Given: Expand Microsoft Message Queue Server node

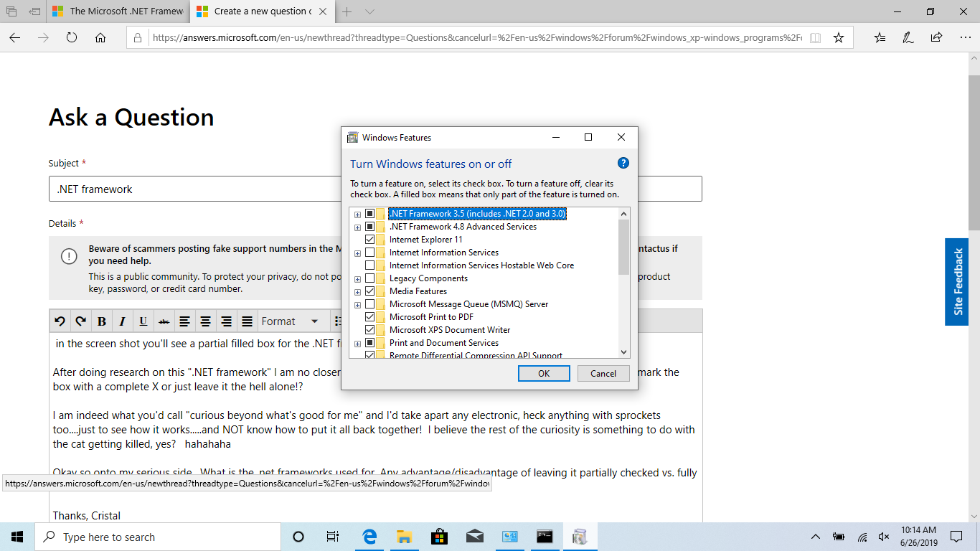Looking at the screenshot, I should click(357, 305).
